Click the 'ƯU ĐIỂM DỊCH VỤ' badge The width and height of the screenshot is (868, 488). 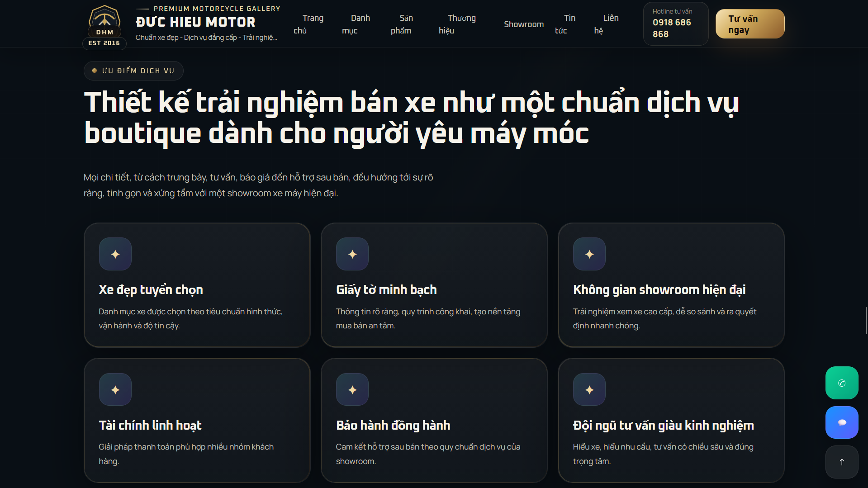133,71
